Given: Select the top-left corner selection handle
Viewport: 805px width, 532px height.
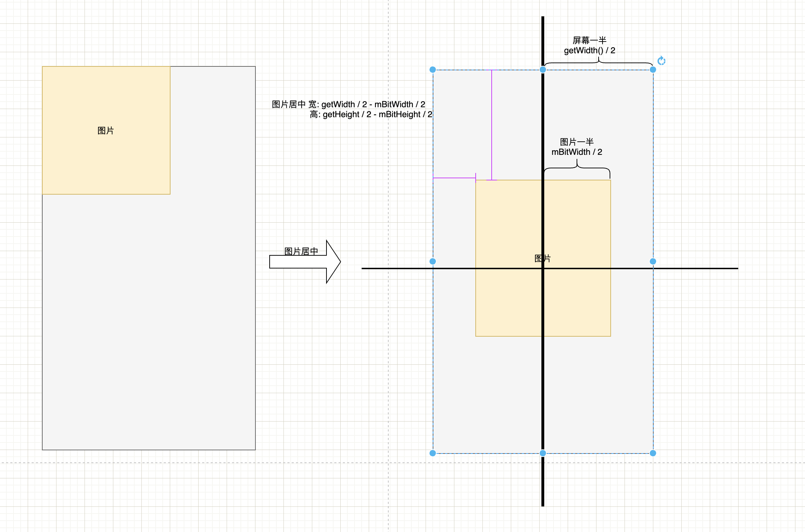Looking at the screenshot, I should (x=433, y=70).
